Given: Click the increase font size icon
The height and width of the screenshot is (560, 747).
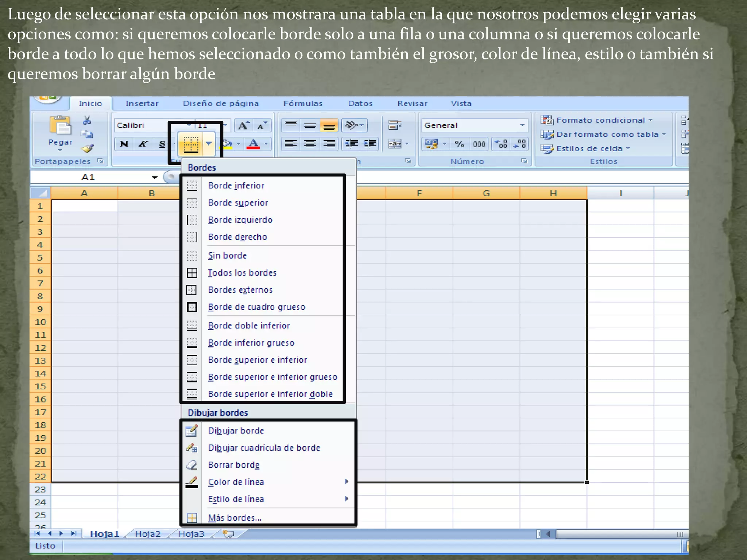Looking at the screenshot, I should pyautogui.click(x=243, y=126).
